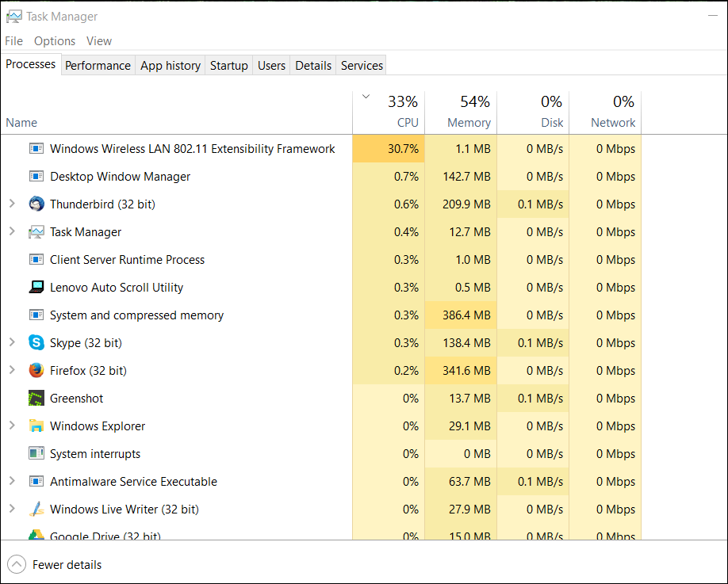Screen dimensions: 728x584
Task: Select the System interrupts process name
Action: click(x=95, y=454)
